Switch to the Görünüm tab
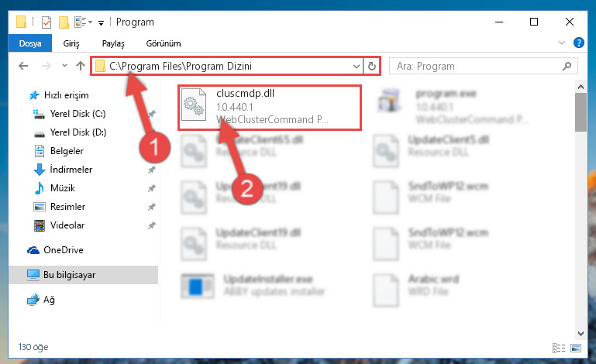The height and width of the screenshot is (364, 596). point(164,43)
